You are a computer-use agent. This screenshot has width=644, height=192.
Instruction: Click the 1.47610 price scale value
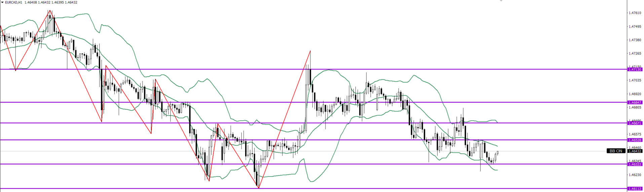tap(635, 13)
